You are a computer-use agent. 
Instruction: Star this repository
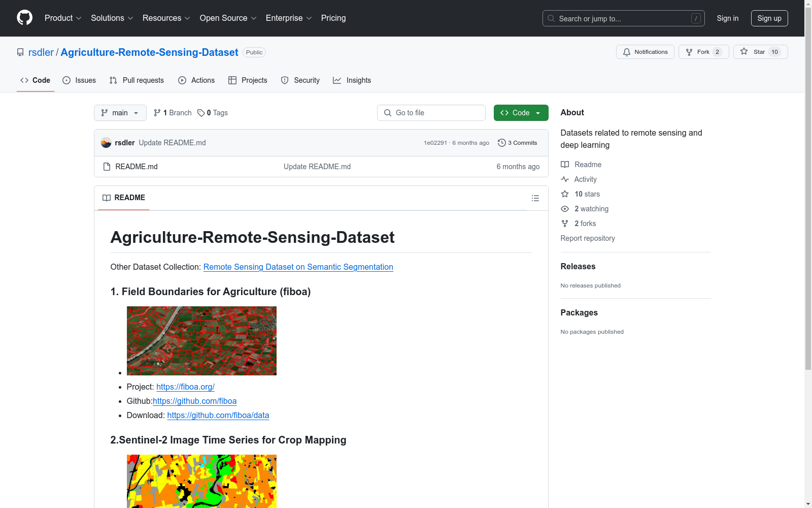760,52
